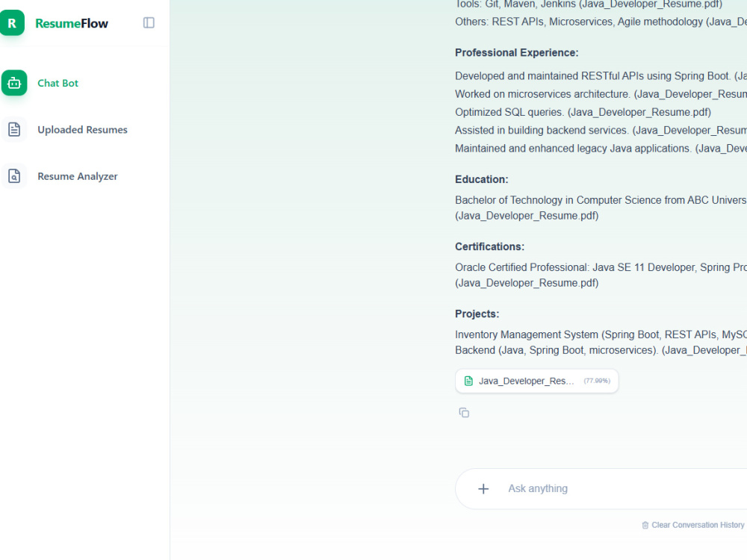Click the plus attach icon in chat box

(x=483, y=488)
